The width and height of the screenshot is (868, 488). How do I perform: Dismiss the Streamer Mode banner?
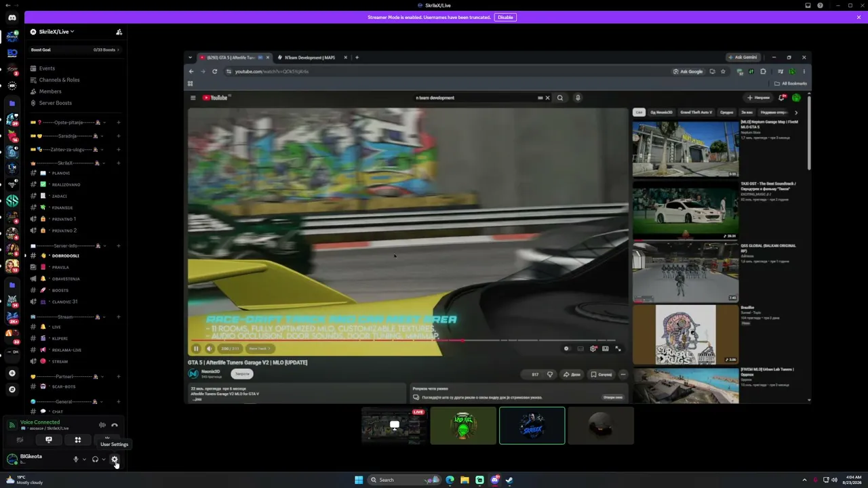[x=859, y=17]
